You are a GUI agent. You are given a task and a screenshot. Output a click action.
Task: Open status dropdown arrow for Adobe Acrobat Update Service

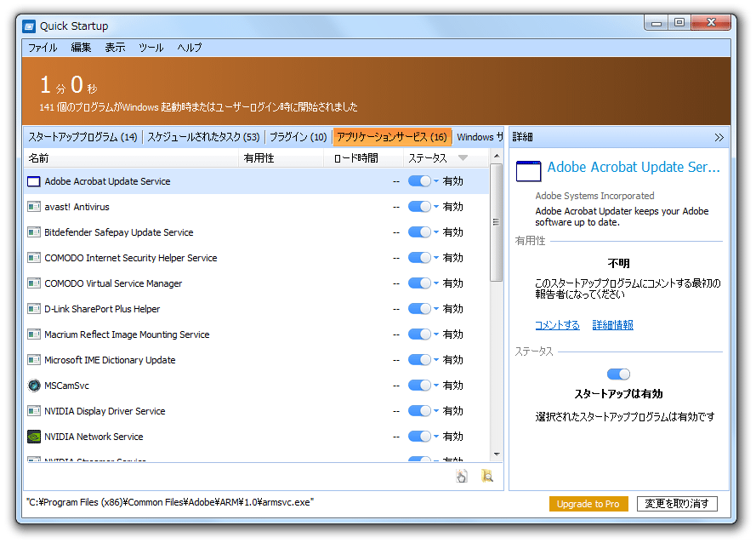(436, 181)
